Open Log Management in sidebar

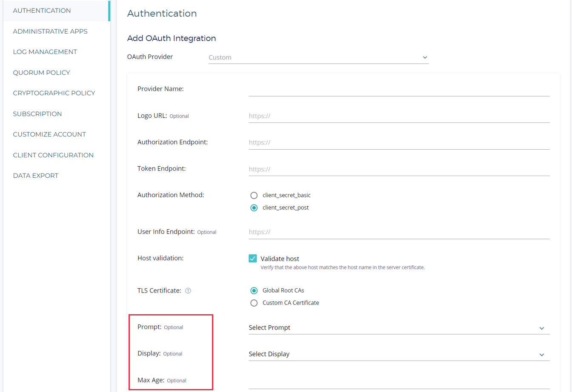[x=45, y=52]
